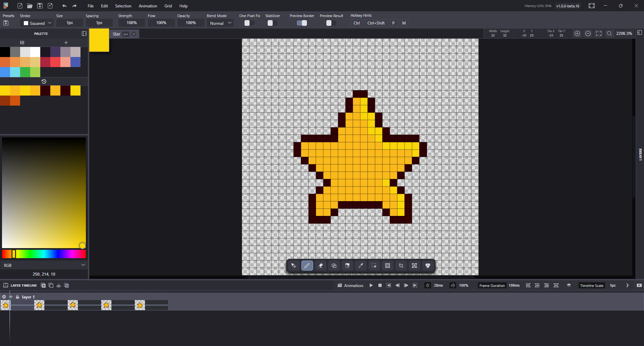
Task: Open the File menu
Action: click(x=91, y=6)
